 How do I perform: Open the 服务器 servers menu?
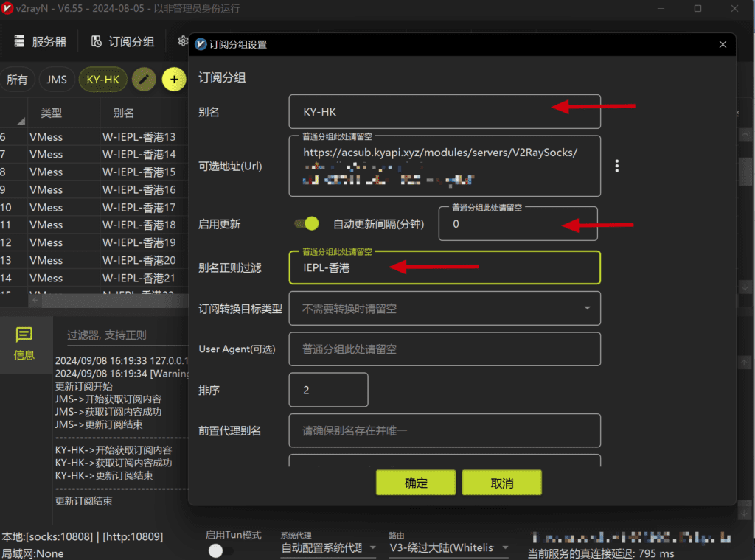point(41,42)
